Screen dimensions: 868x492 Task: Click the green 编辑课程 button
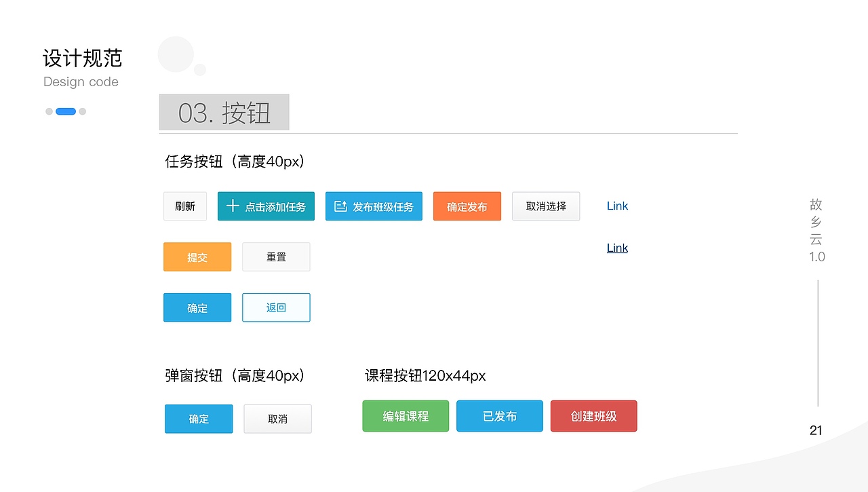(406, 416)
